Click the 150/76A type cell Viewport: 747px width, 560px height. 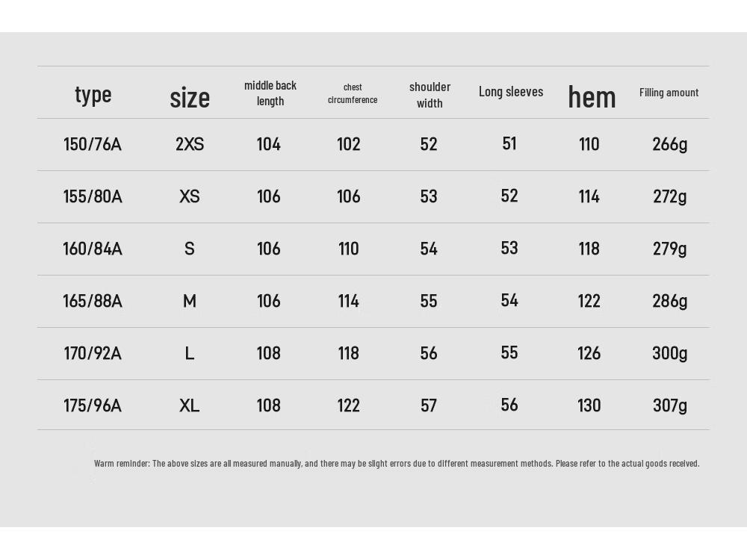click(x=93, y=144)
